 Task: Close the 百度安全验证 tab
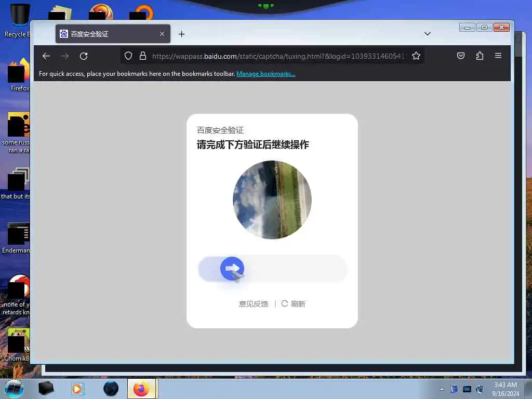(x=162, y=34)
